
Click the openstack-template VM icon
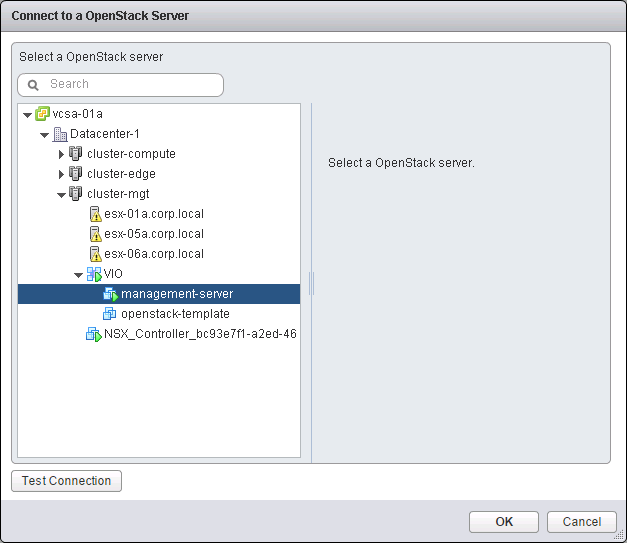pos(110,314)
